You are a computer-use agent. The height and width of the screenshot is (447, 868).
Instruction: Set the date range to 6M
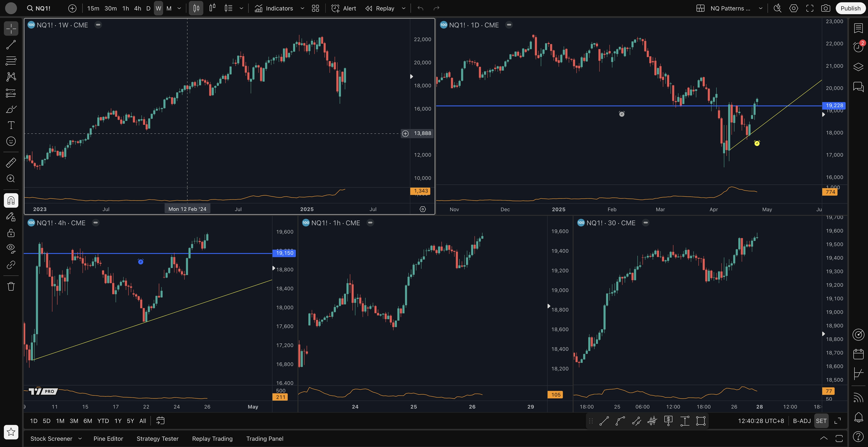click(88, 421)
